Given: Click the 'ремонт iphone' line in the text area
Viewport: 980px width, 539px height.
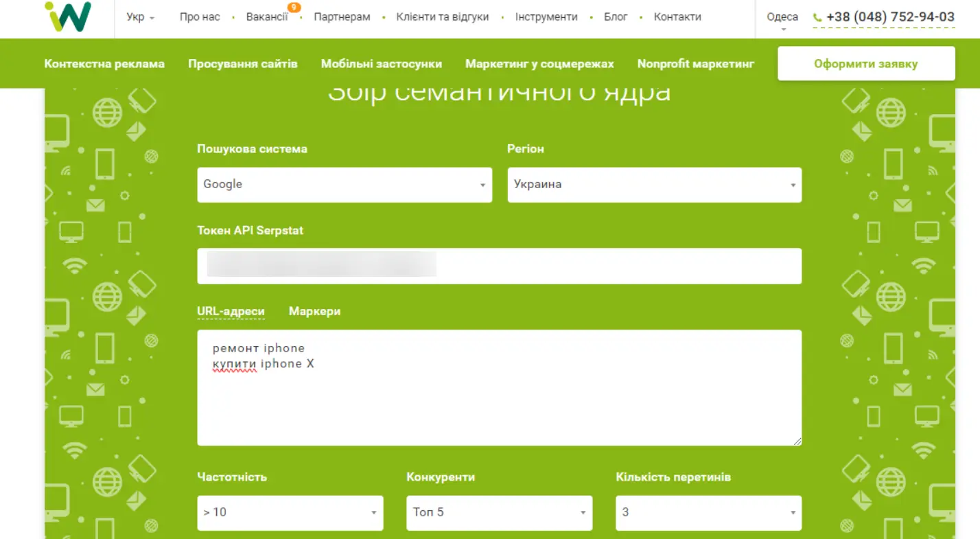Looking at the screenshot, I should [x=259, y=349].
